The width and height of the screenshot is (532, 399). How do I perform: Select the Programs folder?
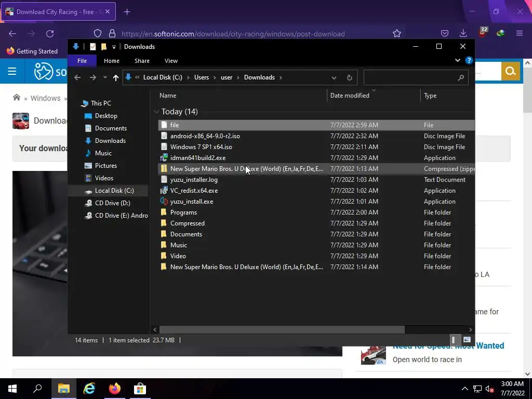coord(183,212)
